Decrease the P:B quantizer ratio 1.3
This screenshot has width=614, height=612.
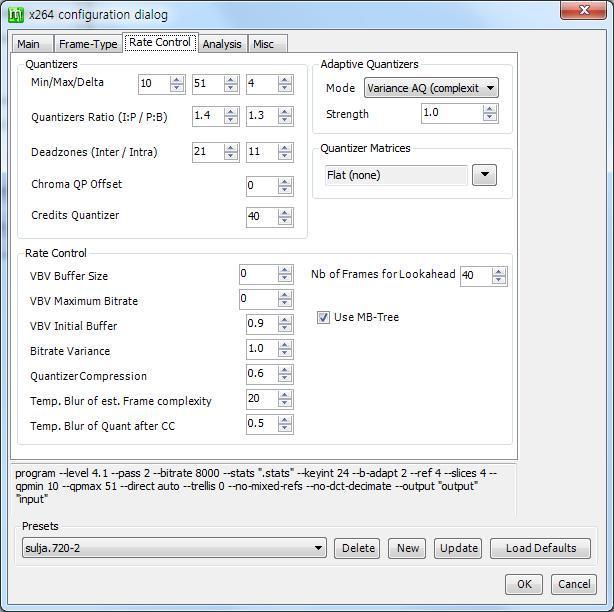(285, 121)
